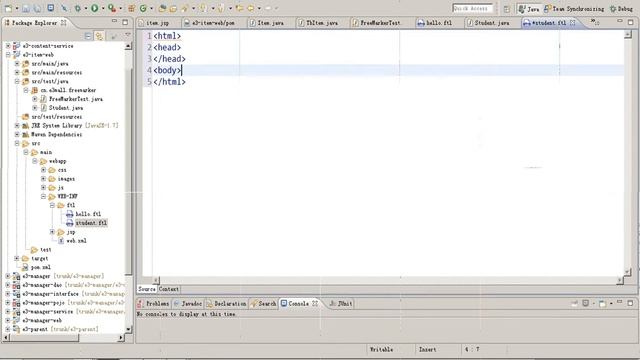Viewport: 640px width, 360px height.
Task: Click the Open Console icon
Action: pos(602,303)
